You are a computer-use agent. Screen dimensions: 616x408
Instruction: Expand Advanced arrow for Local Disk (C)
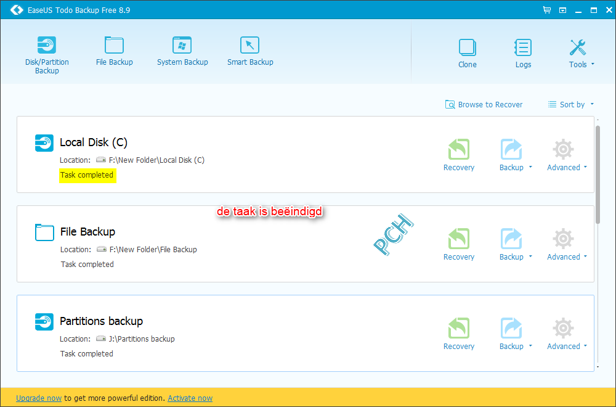tap(585, 167)
